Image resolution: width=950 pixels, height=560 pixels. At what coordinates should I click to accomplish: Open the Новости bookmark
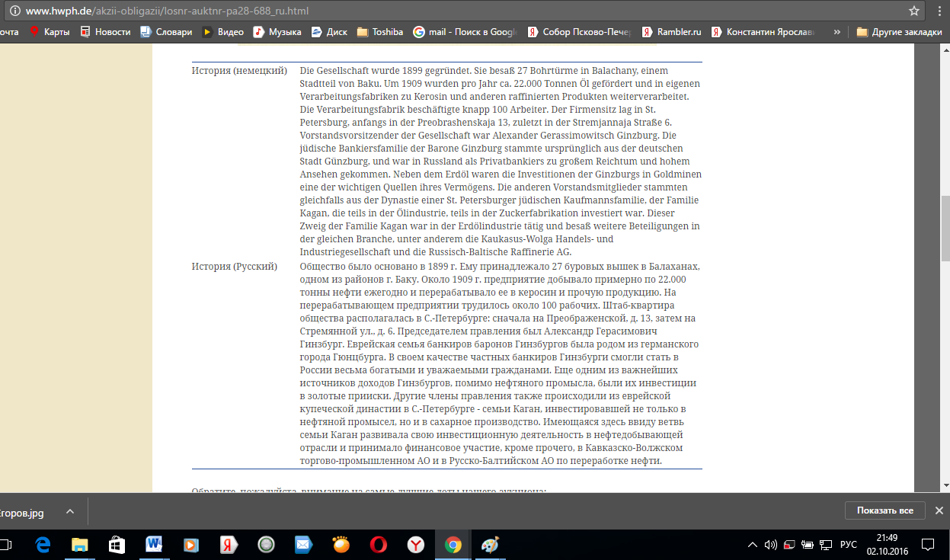(x=105, y=32)
